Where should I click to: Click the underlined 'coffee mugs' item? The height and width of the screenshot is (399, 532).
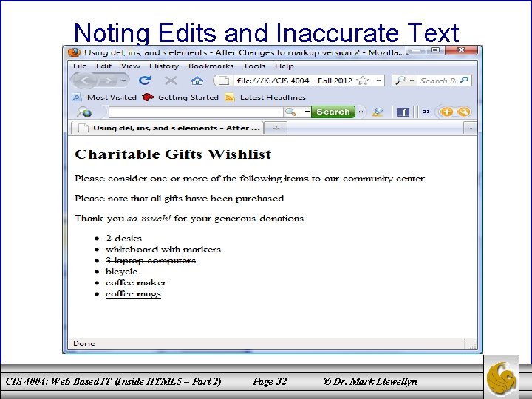(133, 293)
